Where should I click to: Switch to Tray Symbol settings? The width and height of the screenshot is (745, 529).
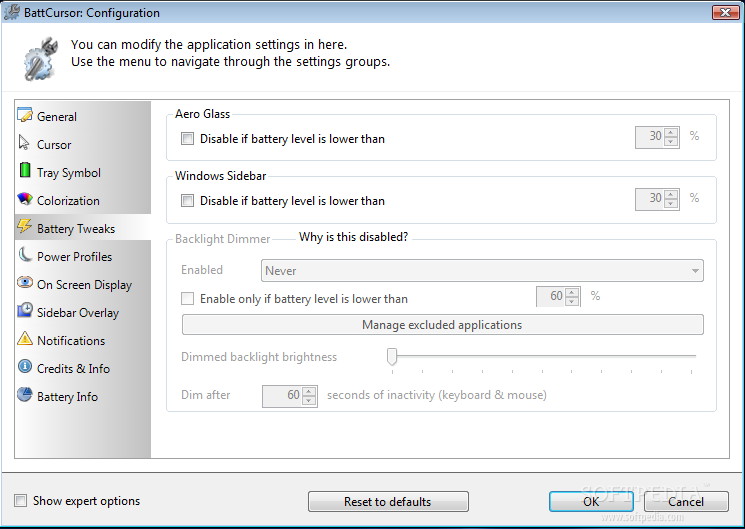(x=83, y=173)
